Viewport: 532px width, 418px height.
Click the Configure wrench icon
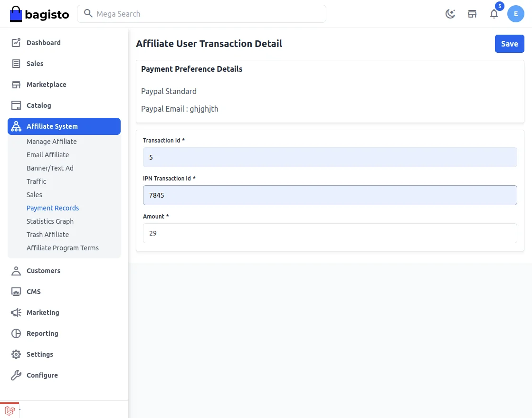tap(16, 375)
